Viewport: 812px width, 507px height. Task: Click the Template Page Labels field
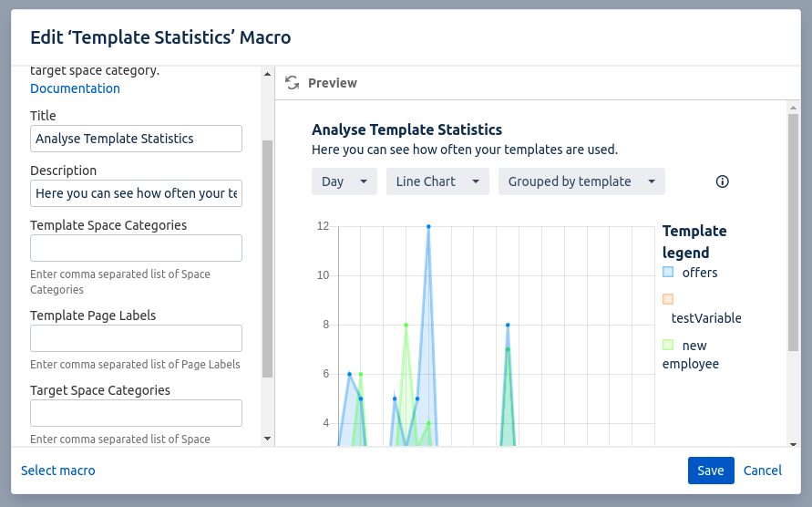(x=136, y=338)
